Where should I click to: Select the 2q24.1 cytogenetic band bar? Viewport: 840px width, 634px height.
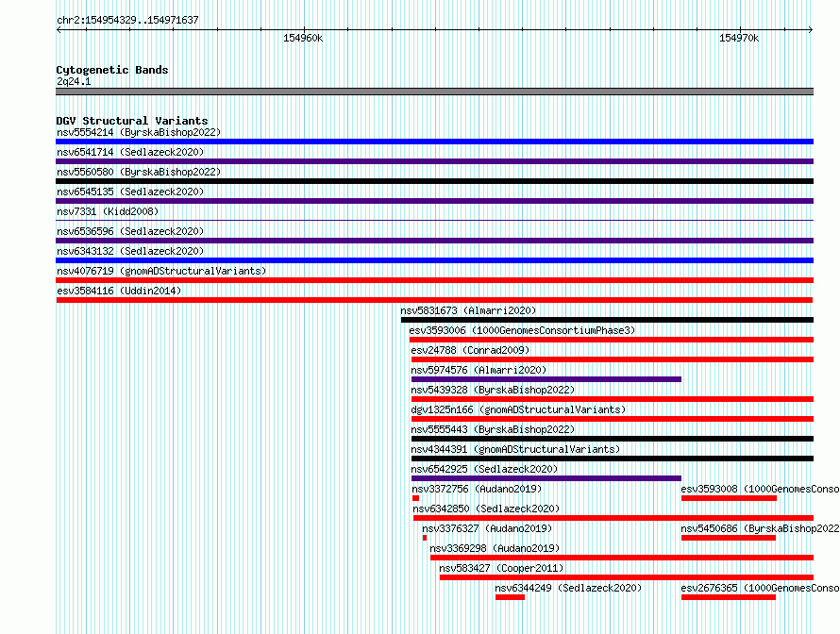(x=434, y=92)
